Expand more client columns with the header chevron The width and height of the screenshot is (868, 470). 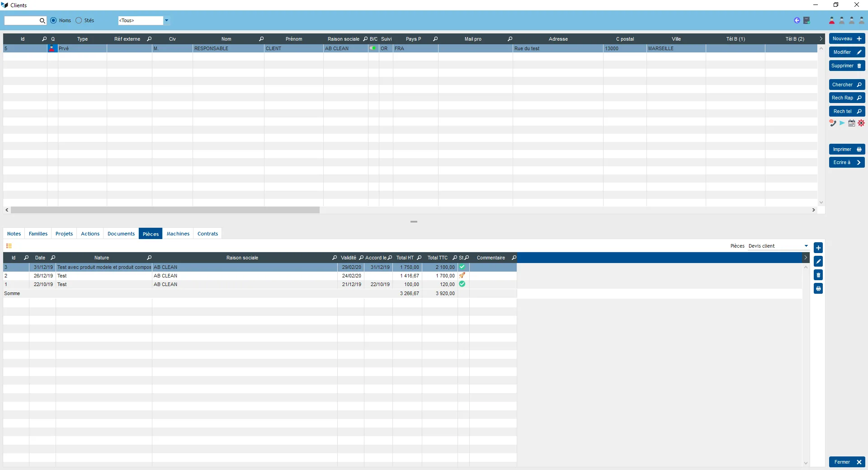point(821,39)
